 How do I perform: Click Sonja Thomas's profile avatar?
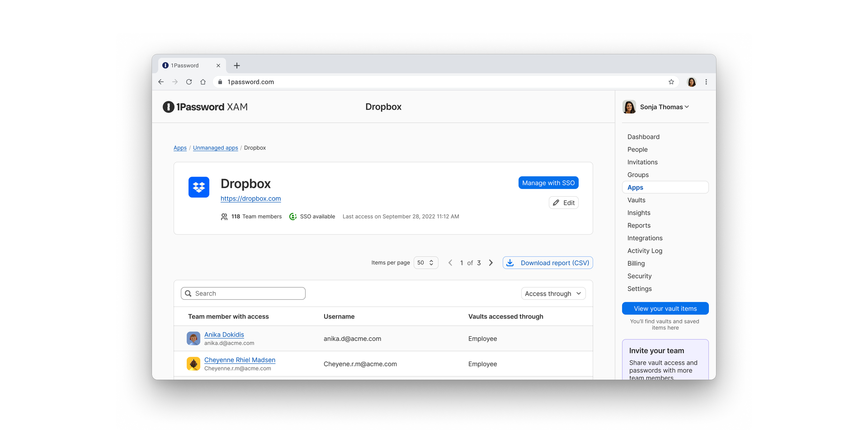(x=629, y=107)
